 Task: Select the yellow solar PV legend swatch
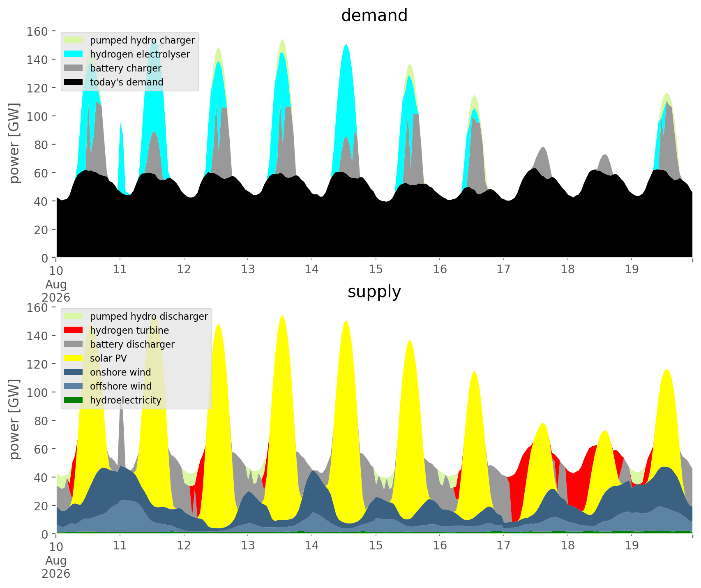[x=74, y=358]
